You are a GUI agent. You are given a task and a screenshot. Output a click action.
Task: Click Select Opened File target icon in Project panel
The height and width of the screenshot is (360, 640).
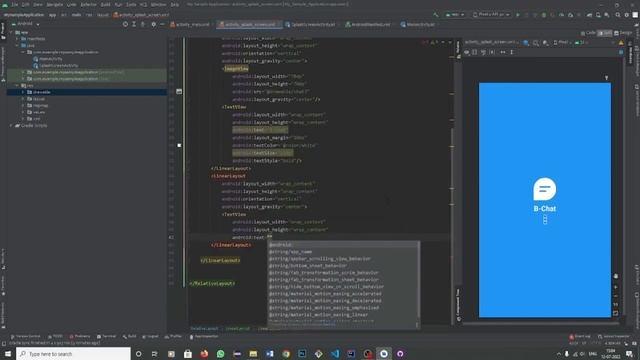[125, 24]
